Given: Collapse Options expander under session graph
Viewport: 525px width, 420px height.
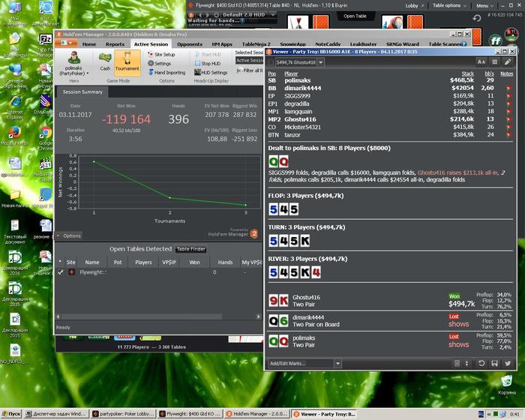Looking at the screenshot, I should (69, 235).
